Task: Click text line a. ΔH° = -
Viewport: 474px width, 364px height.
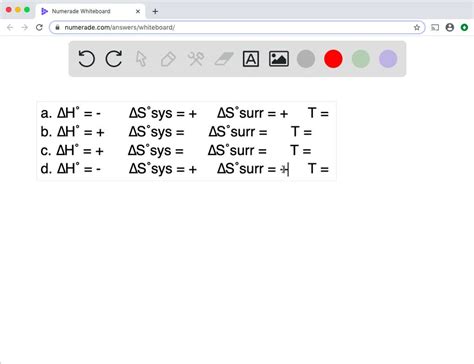Action: pyautogui.click(x=71, y=113)
